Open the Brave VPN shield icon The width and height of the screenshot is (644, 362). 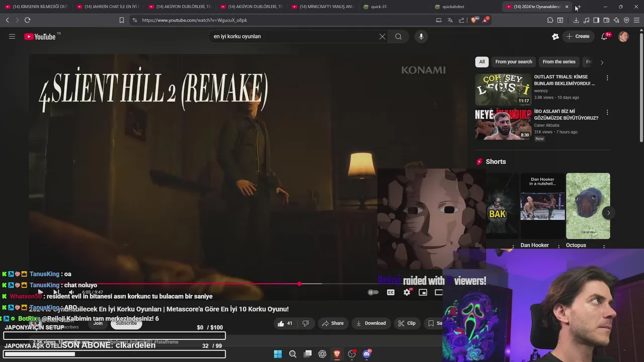[626, 20]
